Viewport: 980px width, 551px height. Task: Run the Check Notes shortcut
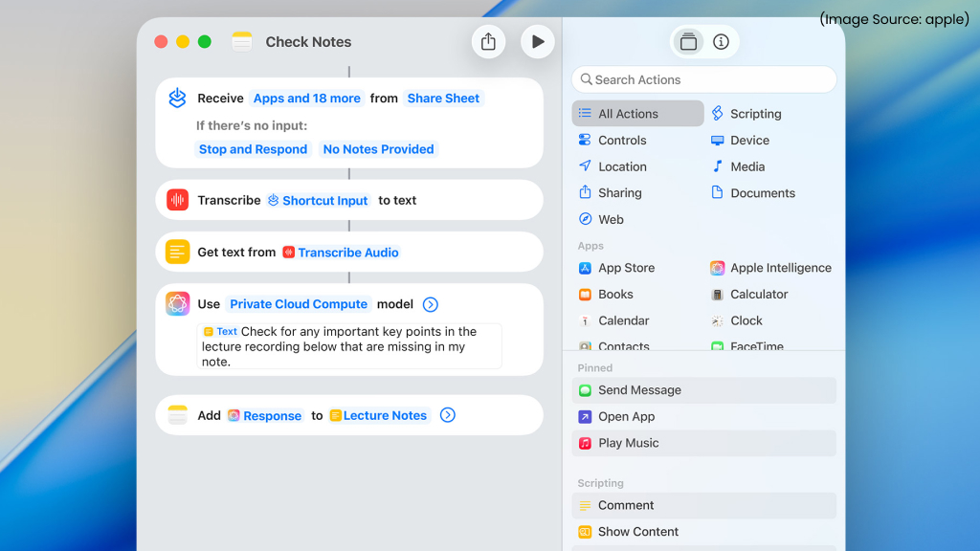pyautogui.click(x=537, y=41)
